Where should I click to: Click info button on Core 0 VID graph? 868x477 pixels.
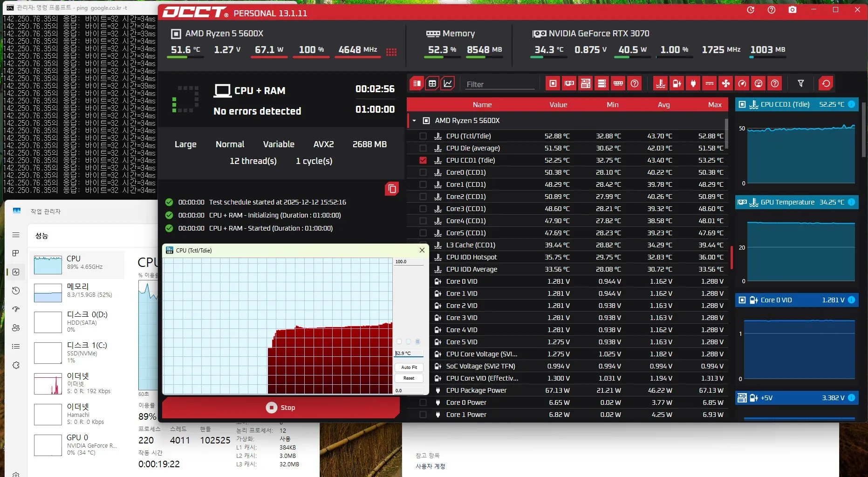[x=851, y=300]
